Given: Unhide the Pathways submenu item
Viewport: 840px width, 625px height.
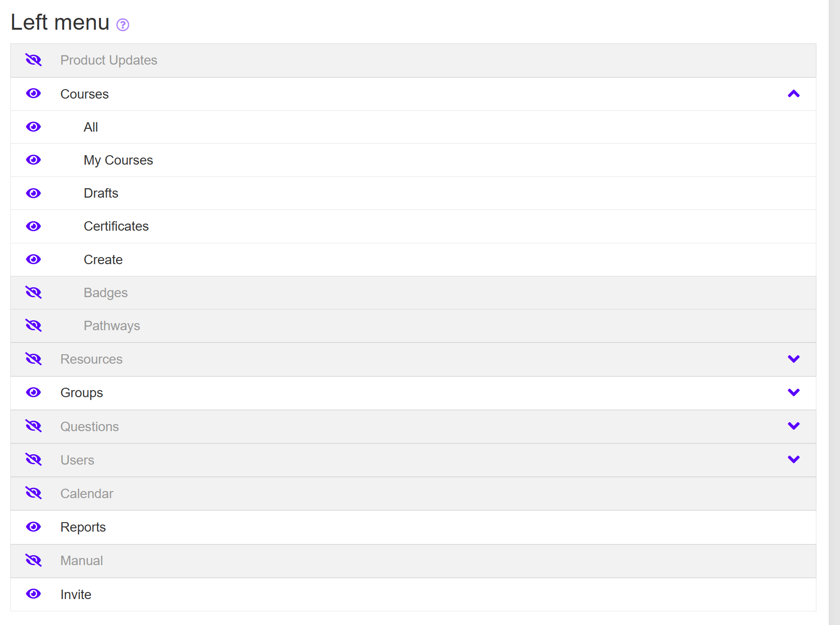Looking at the screenshot, I should pos(33,325).
